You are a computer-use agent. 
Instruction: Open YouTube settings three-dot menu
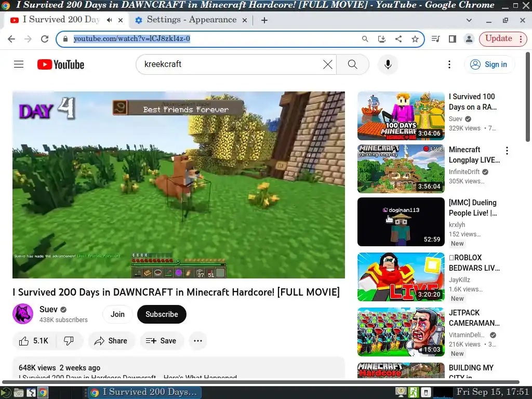449,64
